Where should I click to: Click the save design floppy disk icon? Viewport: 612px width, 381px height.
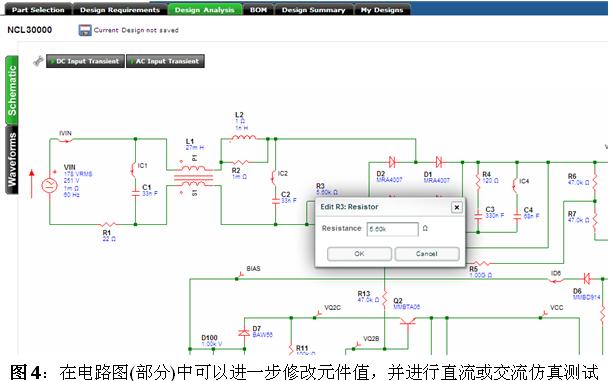(85, 30)
